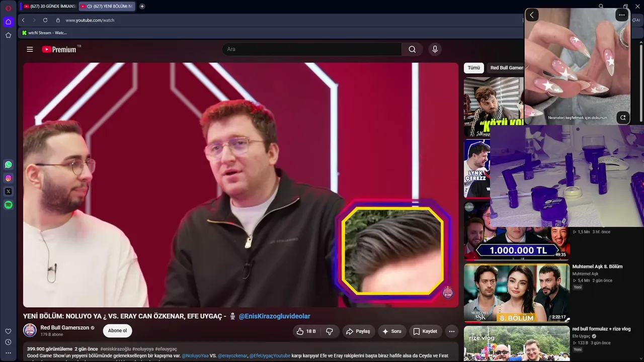Viewport: 644px width, 362px height.
Task: Open the bookmarks star in the sidebar
Action: coord(8,35)
